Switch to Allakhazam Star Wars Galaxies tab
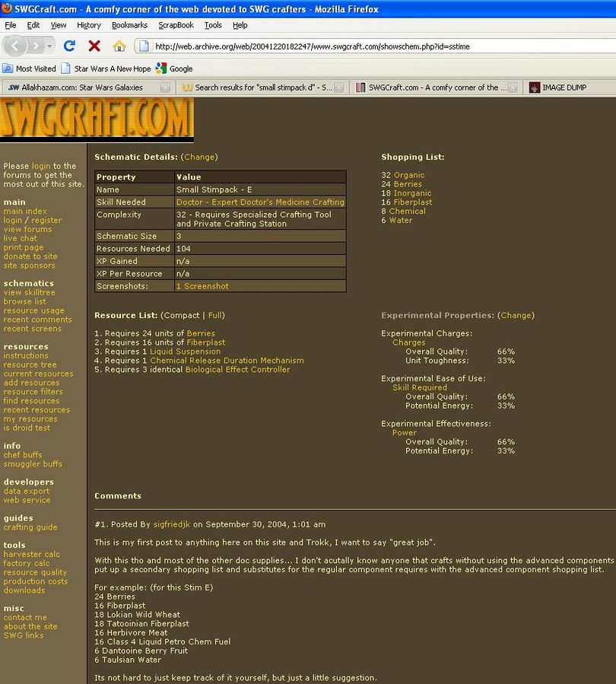 click(82, 87)
